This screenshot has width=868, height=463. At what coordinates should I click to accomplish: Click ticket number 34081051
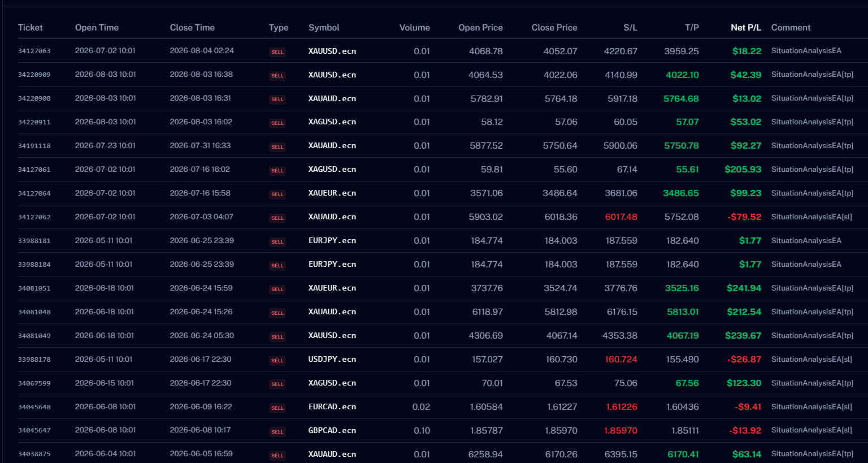(x=34, y=288)
